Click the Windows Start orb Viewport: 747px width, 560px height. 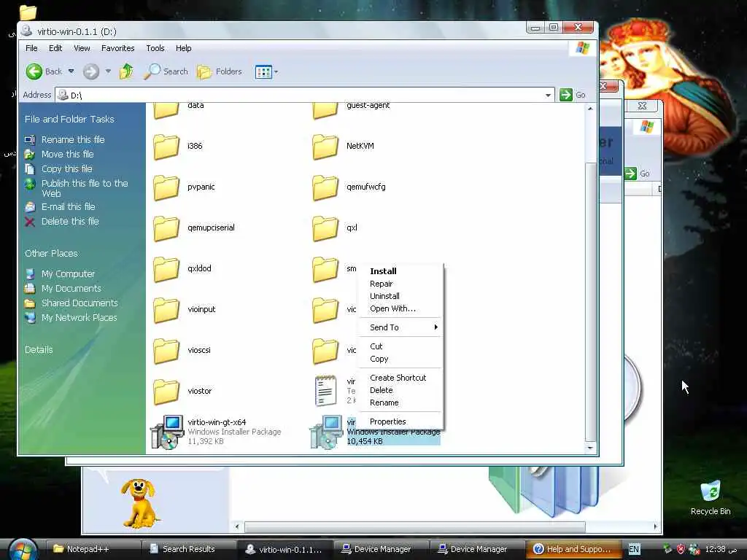click(22, 549)
